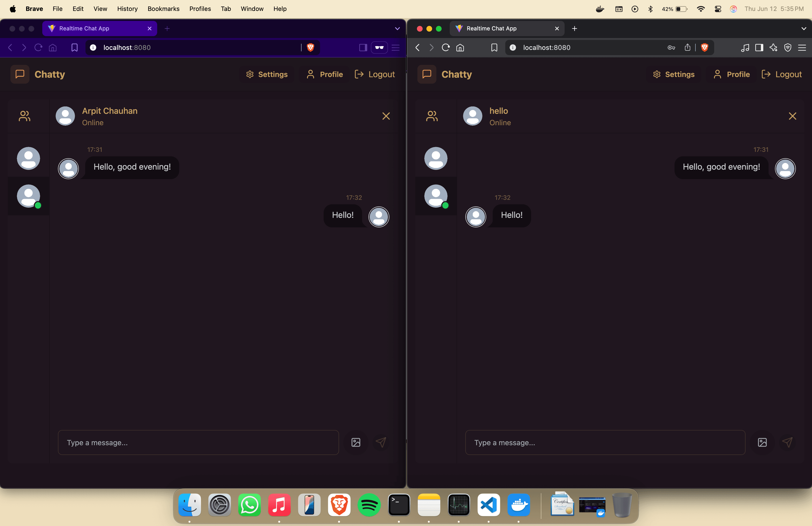Screen dimensions: 812x526
Task: Open site info dropdown in address bar
Action: click(93, 48)
